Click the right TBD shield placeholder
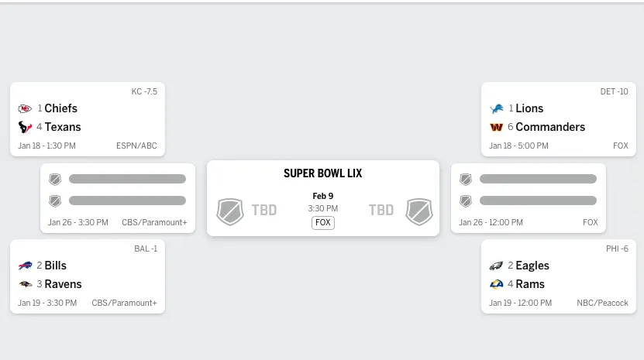The width and height of the screenshot is (644, 360). point(419,211)
